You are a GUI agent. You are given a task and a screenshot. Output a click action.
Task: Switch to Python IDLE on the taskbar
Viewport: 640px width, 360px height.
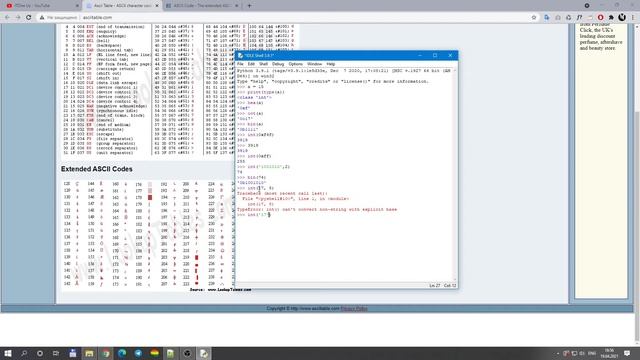pos(204,353)
